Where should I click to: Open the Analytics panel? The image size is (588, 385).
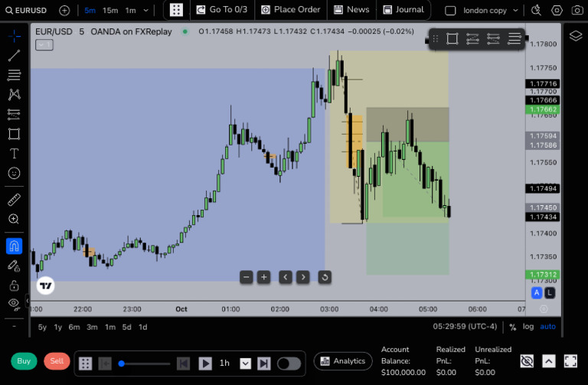pyautogui.click(x=343, y=361)
